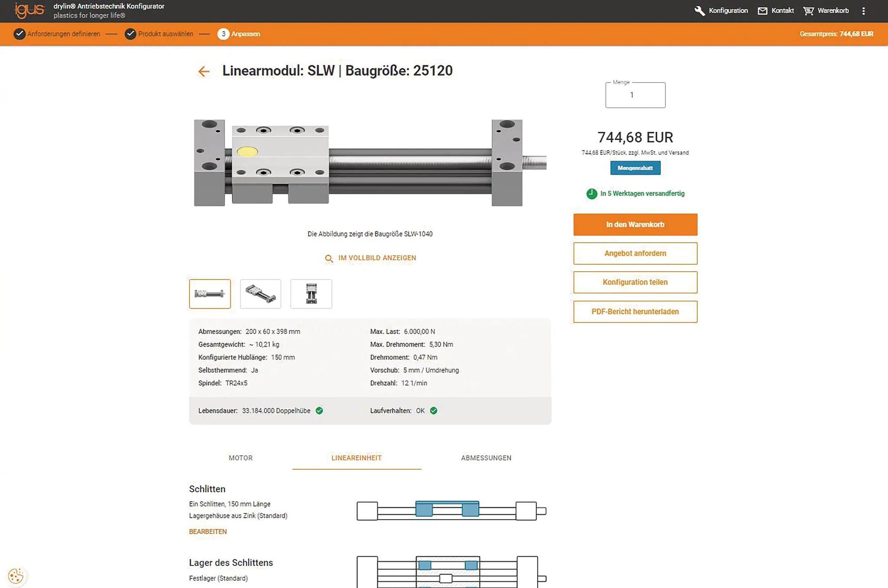
Task: Click Konfigurierte Hublänge value '150 mm'
Action: coord(283,357)
